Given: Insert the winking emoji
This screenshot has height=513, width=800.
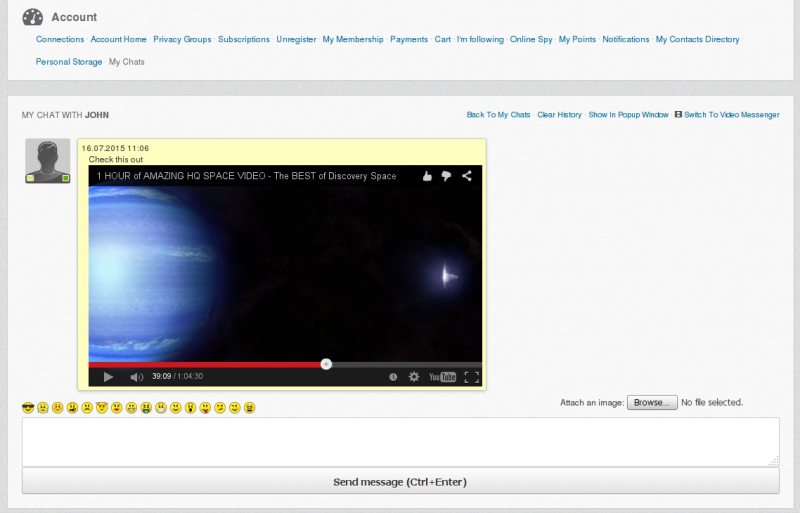Looking at the screenshot, I should tap(235, 407).
